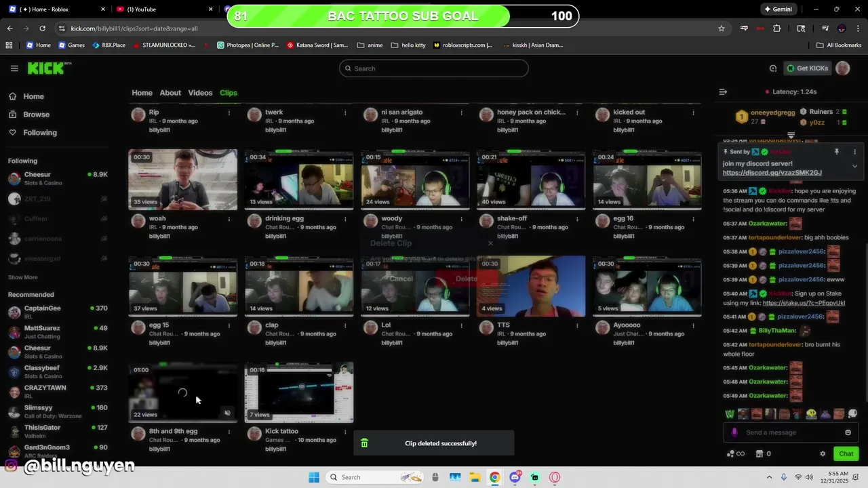Open Chrome extensions puzzle icon
Viewport: 868px width, 488px height.
pyautogui.click(x=777, y=28)
